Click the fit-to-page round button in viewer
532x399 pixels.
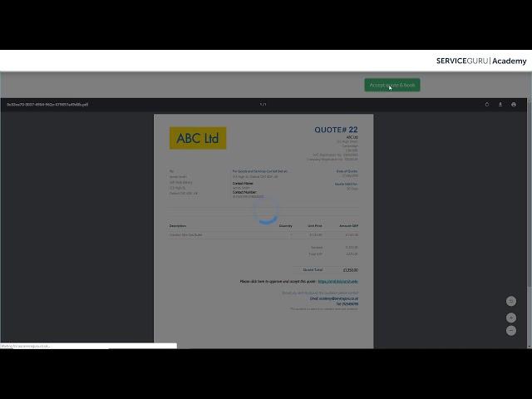click(x=511, y=301)
